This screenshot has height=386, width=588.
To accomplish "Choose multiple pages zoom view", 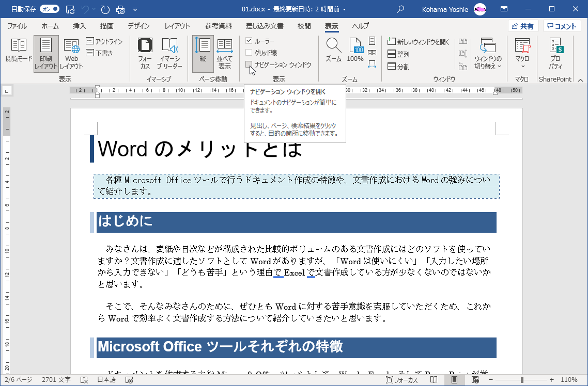I will pyautogui.click(x=372, y=53).
